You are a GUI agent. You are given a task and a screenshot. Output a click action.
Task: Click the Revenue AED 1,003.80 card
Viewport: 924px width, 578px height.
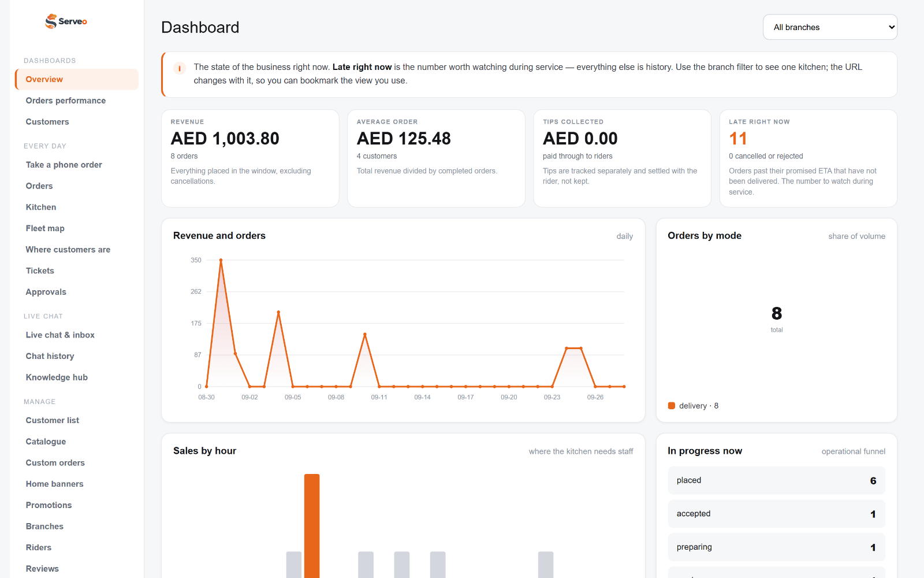click(x=250, y=158)
